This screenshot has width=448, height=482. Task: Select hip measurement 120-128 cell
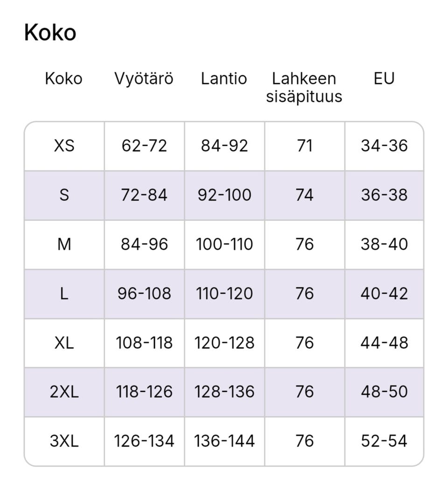224,343
